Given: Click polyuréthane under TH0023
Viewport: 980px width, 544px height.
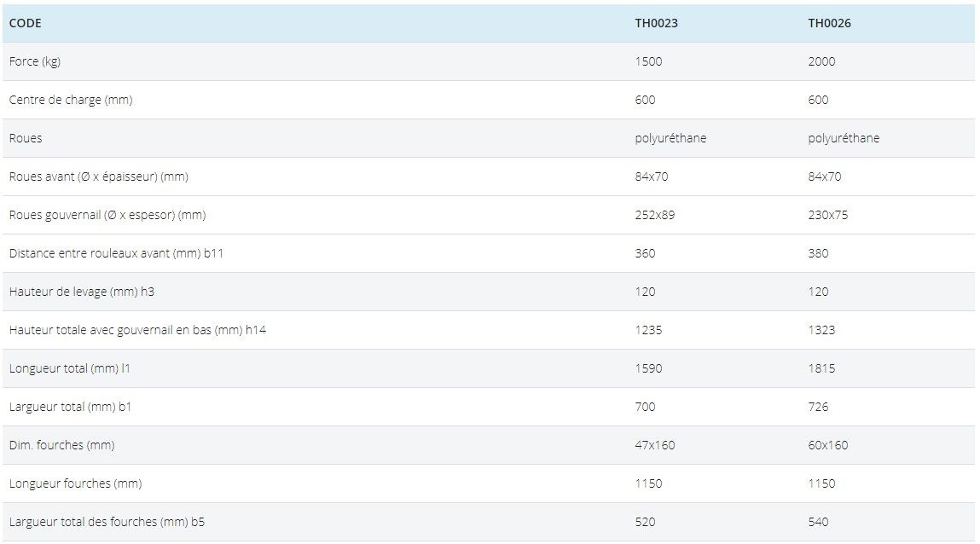Looking at the screenshot, I should click(670, 138).
